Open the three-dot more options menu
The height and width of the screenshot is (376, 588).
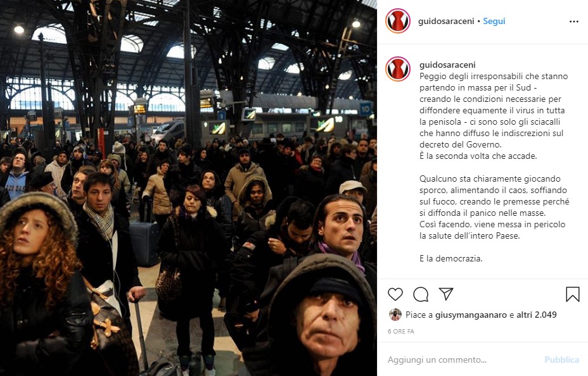click(x=574, y=22)
